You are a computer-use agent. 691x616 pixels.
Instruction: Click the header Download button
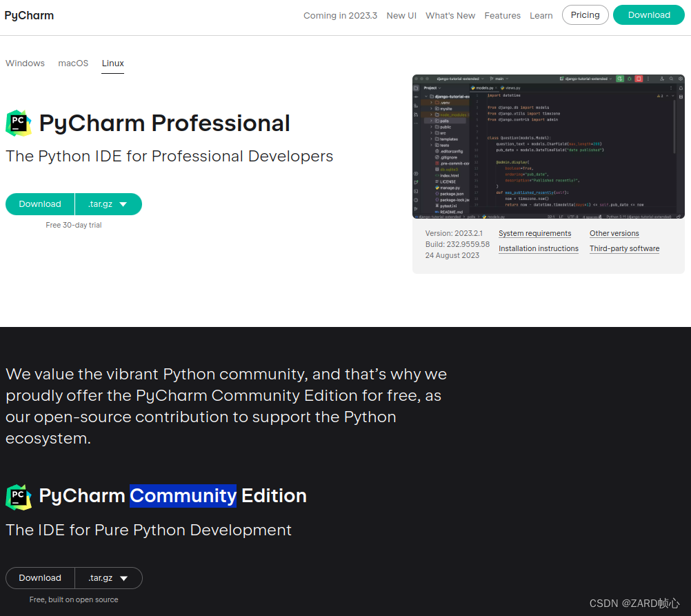tap(649, 15)
